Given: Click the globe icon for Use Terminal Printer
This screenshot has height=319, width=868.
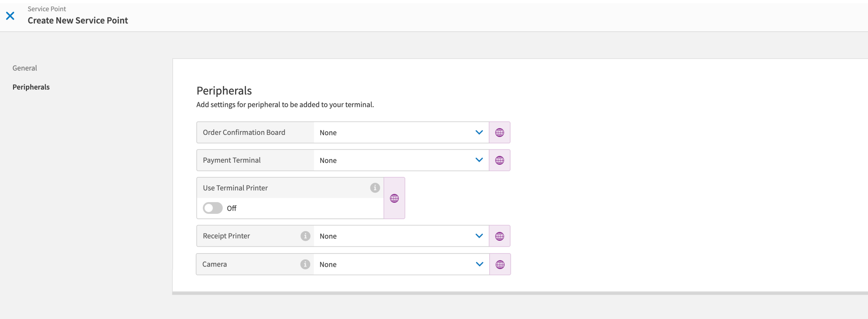Looking at the screenshot, I should 394,198.
